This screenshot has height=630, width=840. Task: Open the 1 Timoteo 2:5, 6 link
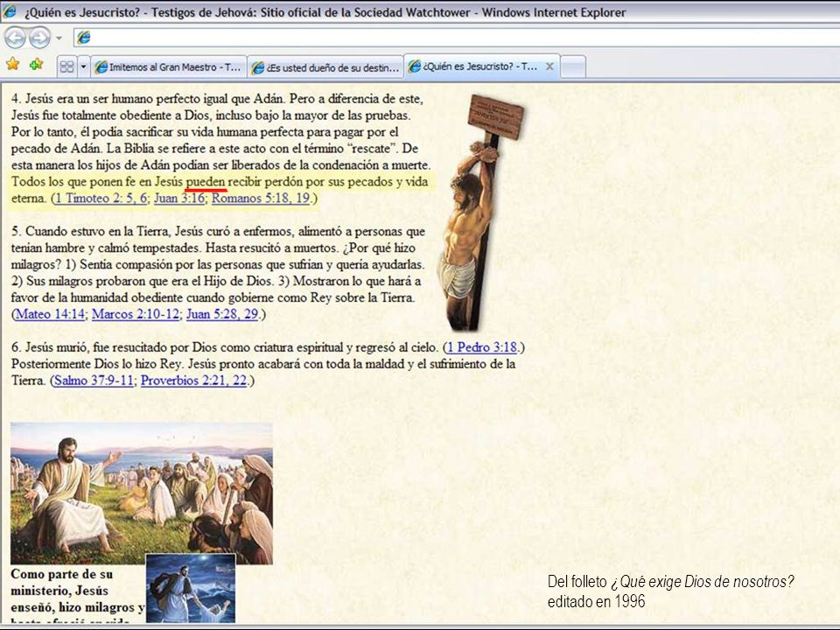(x=101, y=199)
